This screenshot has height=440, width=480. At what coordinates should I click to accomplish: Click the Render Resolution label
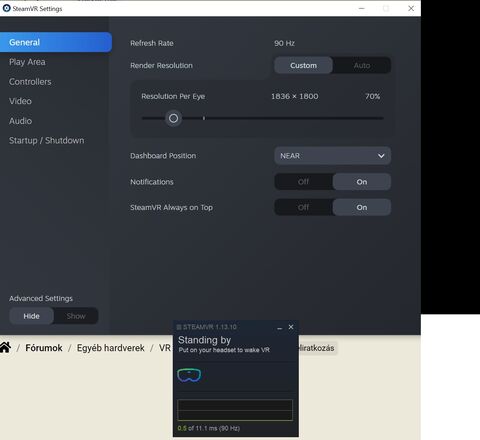161,65
